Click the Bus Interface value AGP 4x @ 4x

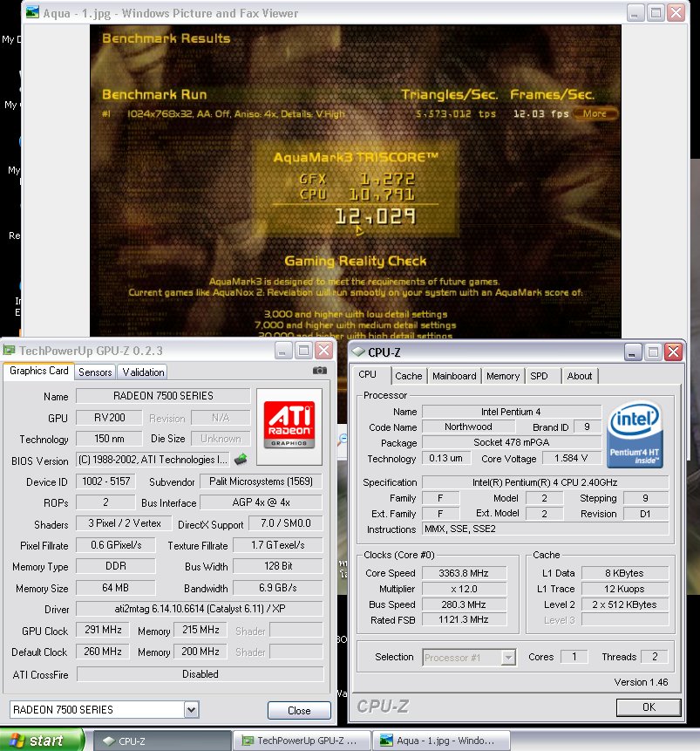click(x=261, y=502)
